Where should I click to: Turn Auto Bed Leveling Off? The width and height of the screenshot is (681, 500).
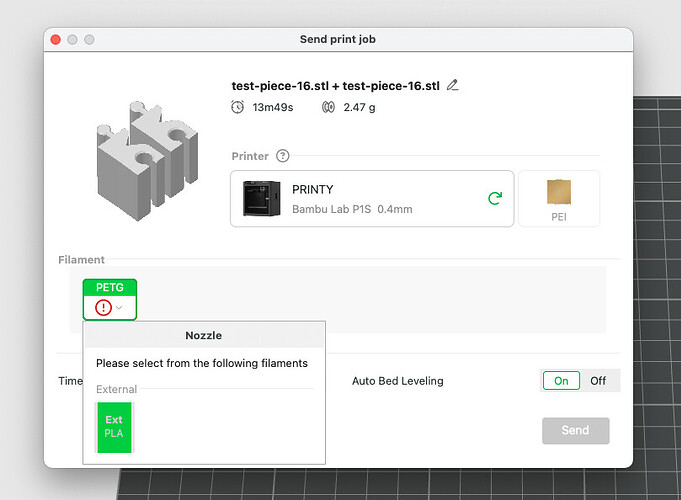(598, 381)
